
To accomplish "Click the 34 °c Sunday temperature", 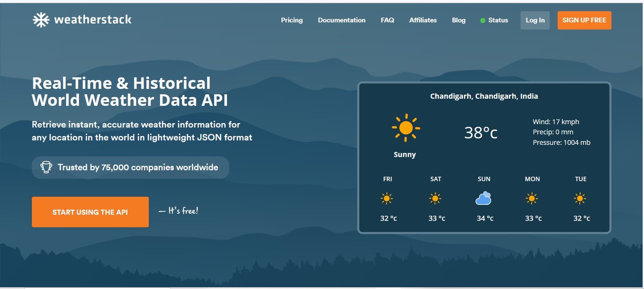I will click(x=485, y=218).
